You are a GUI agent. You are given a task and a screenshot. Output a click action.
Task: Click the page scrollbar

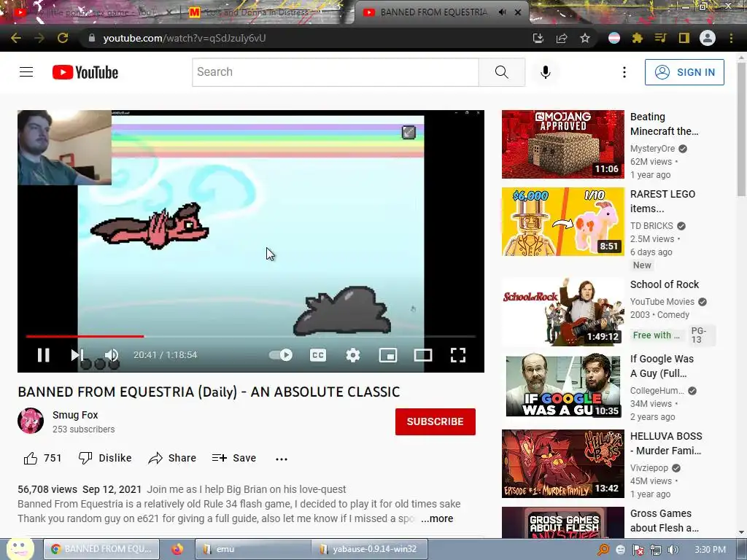[x=741, y=128]
